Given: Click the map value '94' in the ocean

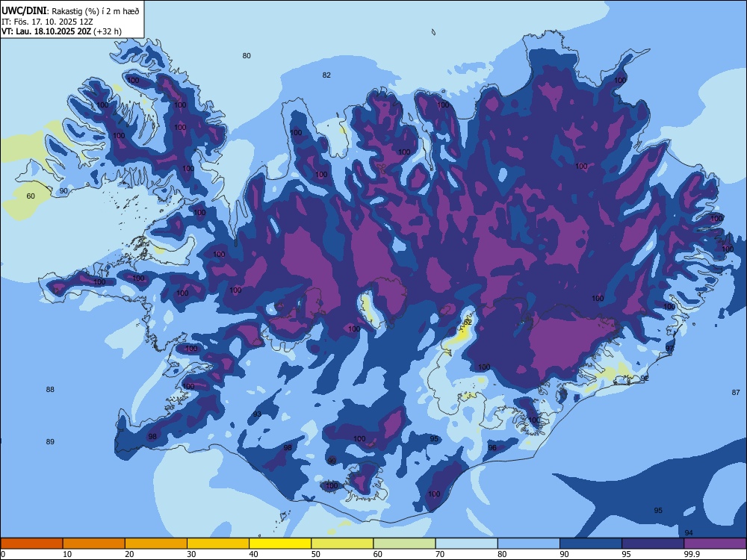Looking at the screenshot, I should coord(689,533).
